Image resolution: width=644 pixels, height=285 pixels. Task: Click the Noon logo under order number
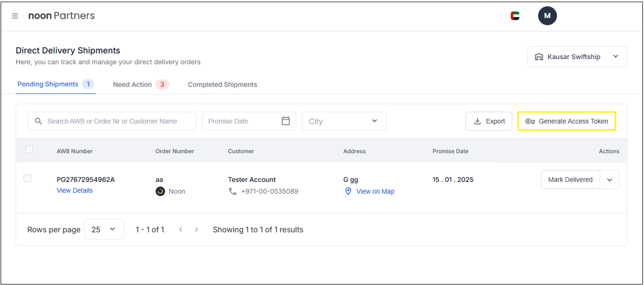coord(160,191)
